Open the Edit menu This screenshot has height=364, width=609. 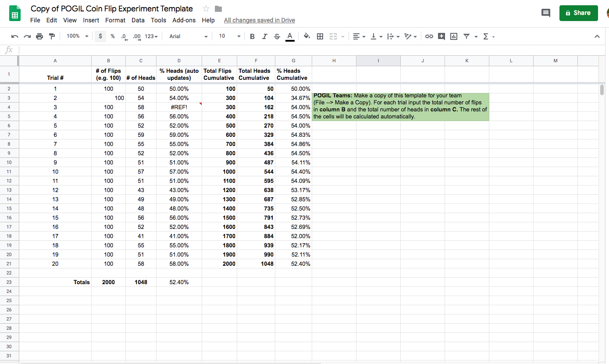(52, 20)
